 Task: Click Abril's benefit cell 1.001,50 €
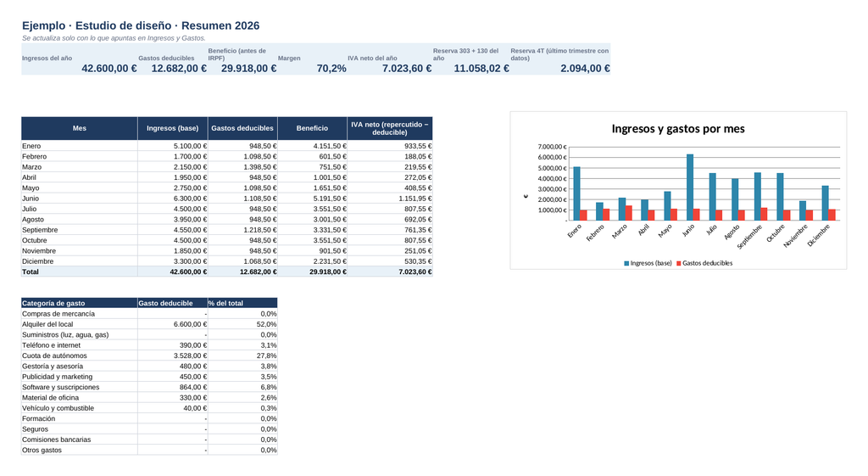coord(312,177)
